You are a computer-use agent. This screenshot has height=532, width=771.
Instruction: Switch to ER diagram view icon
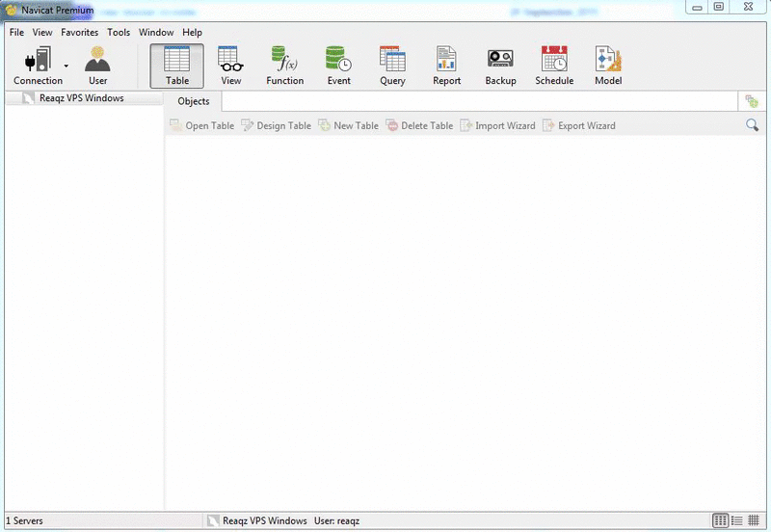pyautogui.click(x=754, y=520)
